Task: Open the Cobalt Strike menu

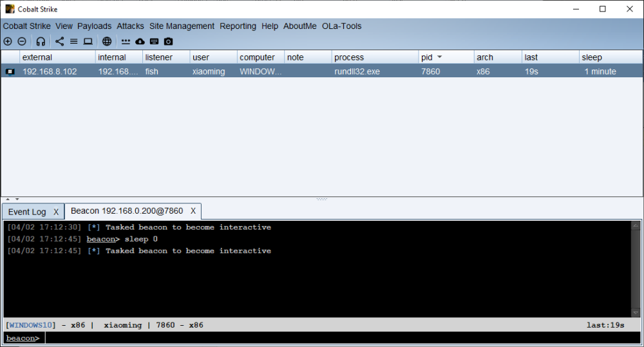Action: click(x=26, y=26)
